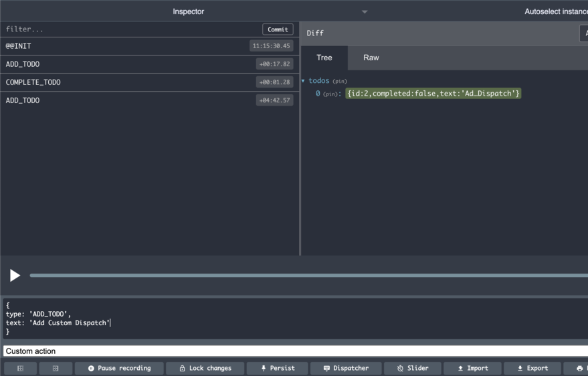The image size is (588, 376).
Task: Click the highlighted id:2 diff value
Action: pyautogui.click(x=433, y=94)
